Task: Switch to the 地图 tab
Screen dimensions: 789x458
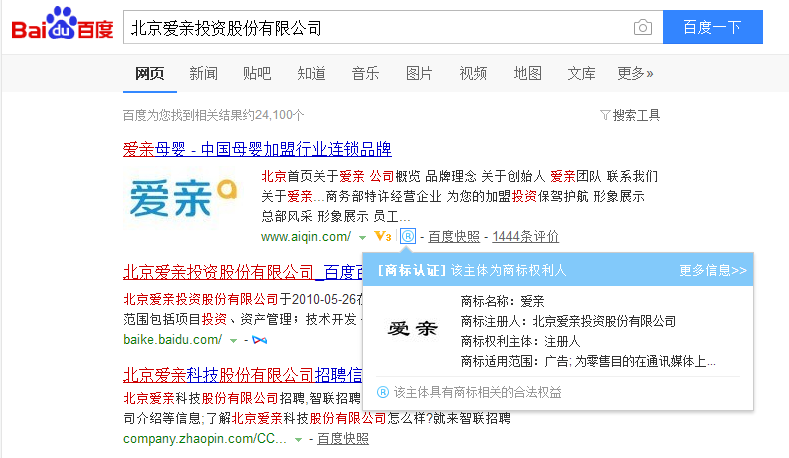Action: pyautogui.click(x=527, y=73)
